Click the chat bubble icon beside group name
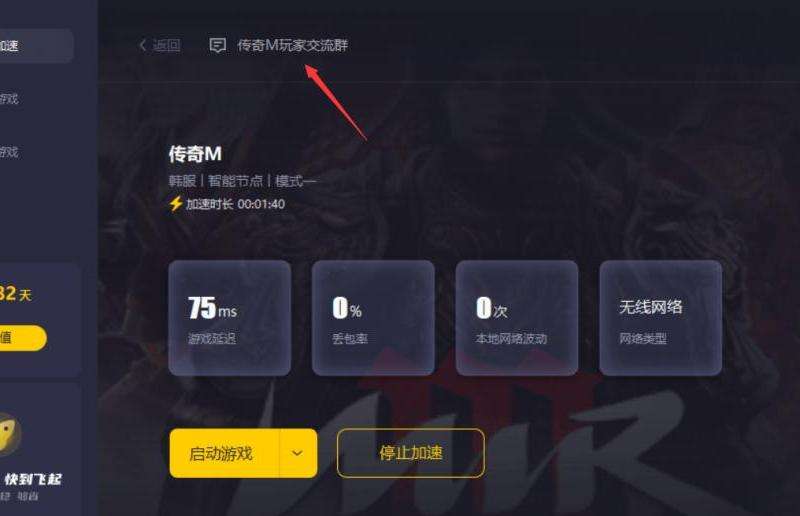 [x=218, y=45]
